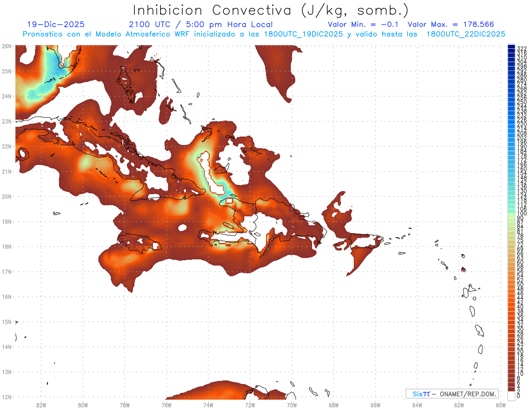Click the 72W longitude label
532x411 pixels.
tap(250, 405)
